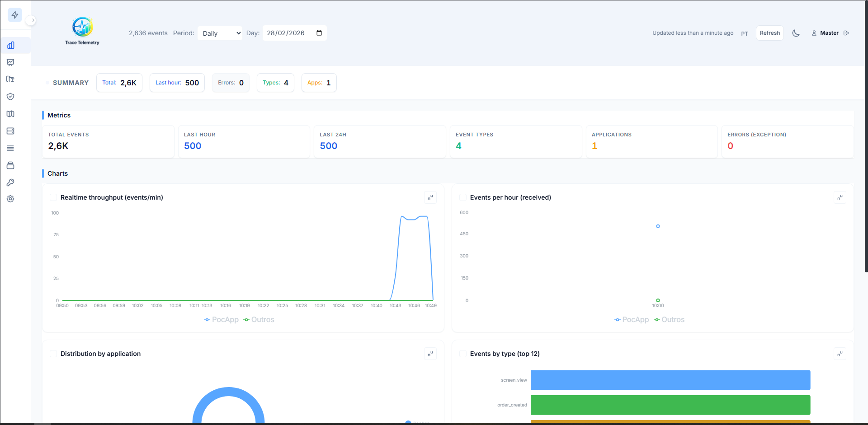Open the bar chart dashboard sidebar icon
The width and height of the screenshot is (868, 425).
pos(11,45)
